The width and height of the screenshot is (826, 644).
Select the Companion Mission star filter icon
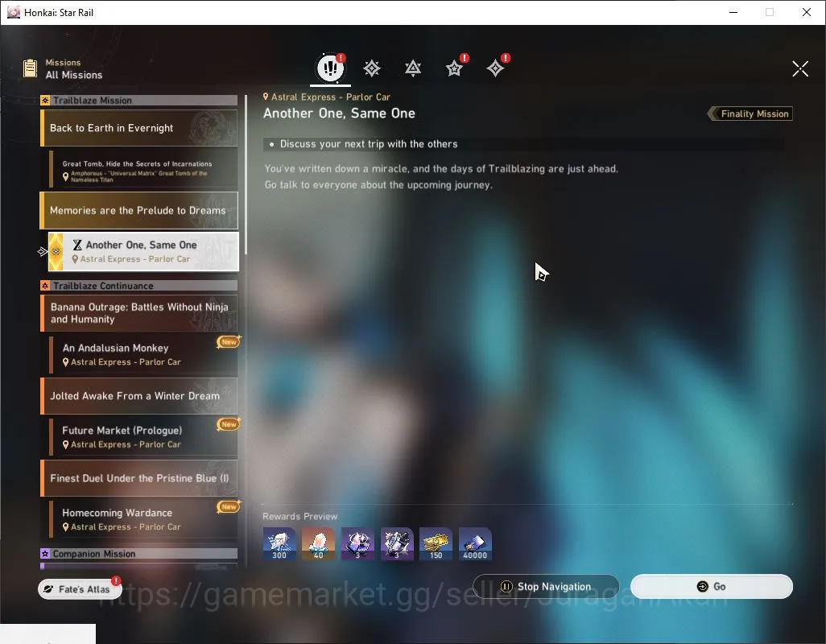[x=454, y=68]
